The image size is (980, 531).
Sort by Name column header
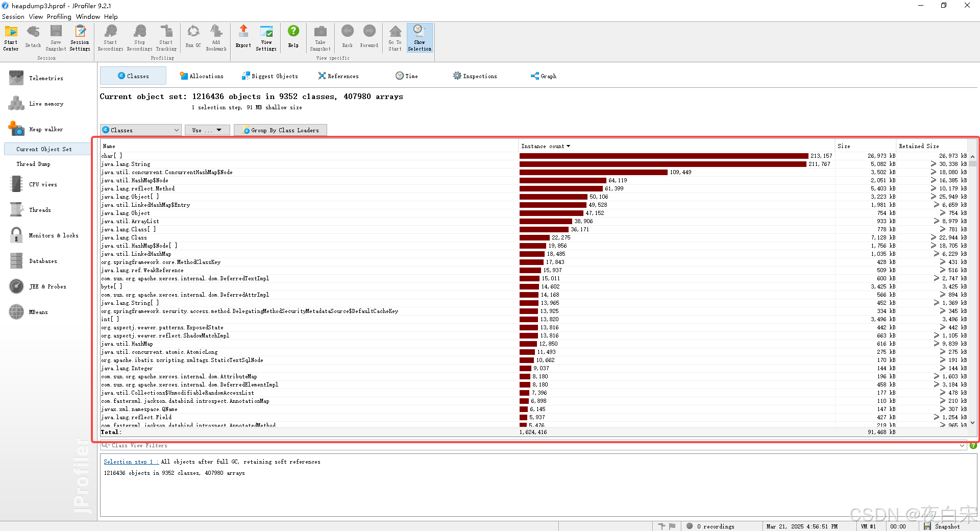(309, 146)
